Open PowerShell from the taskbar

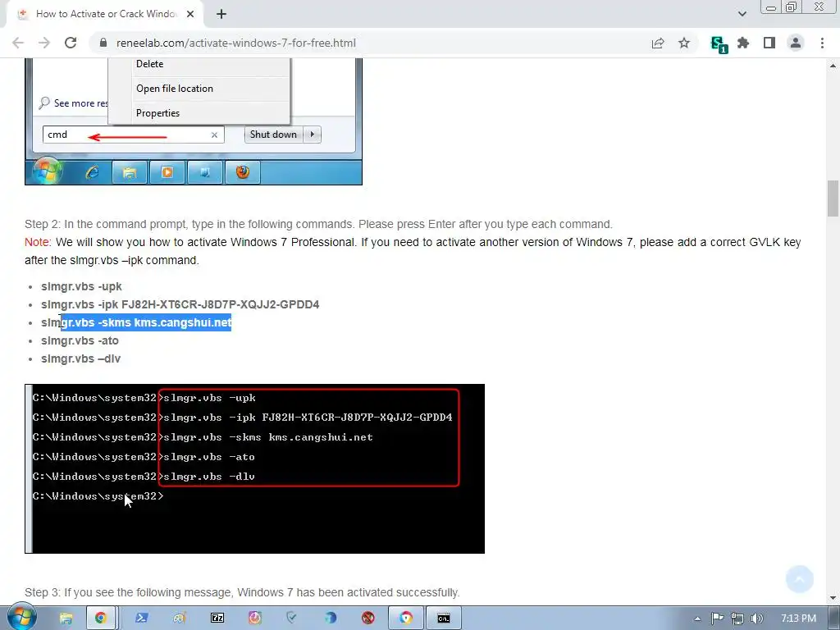click(142, 619)
